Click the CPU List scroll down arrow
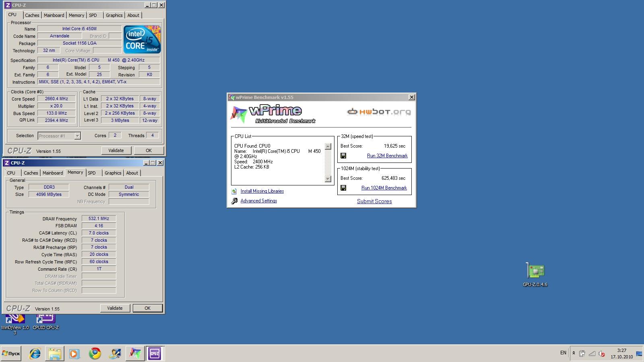Viewport: 644px width, 362px height. tap(328, 179)
